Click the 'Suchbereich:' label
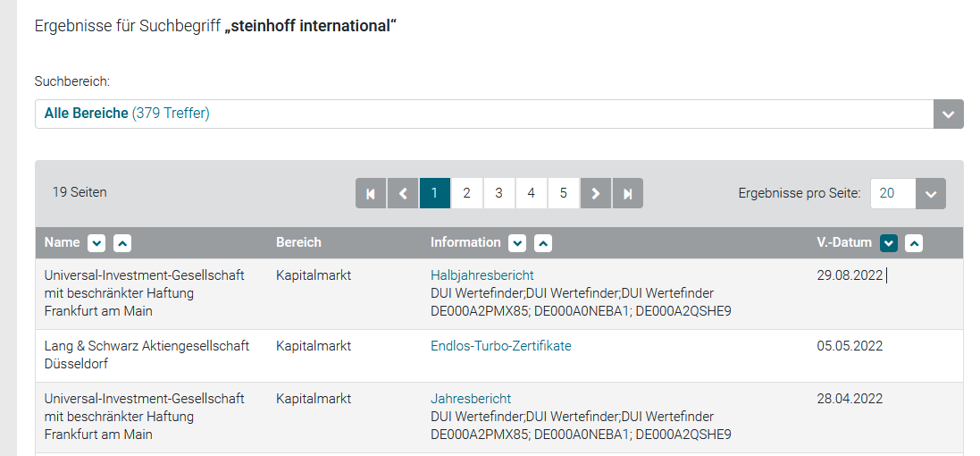The height and width of the screenshot is (456, 980). coord(72,81)
